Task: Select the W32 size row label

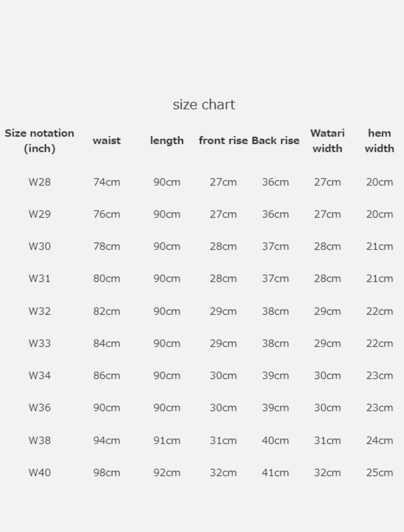Action: pos(40,311)
